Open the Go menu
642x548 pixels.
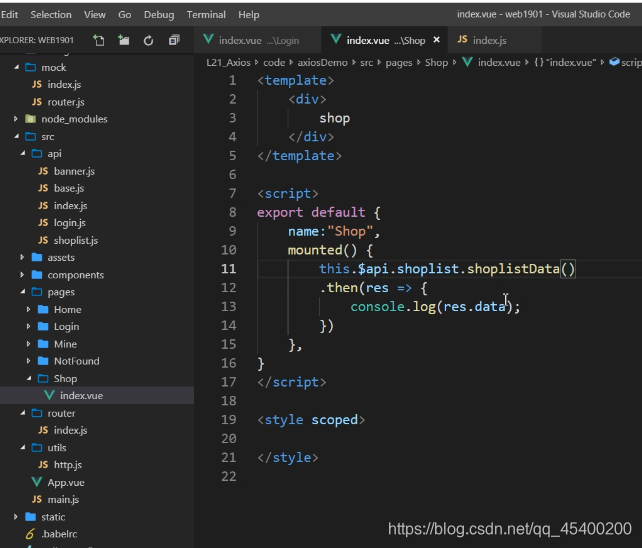pyautogui.click(x=124, y=15)
